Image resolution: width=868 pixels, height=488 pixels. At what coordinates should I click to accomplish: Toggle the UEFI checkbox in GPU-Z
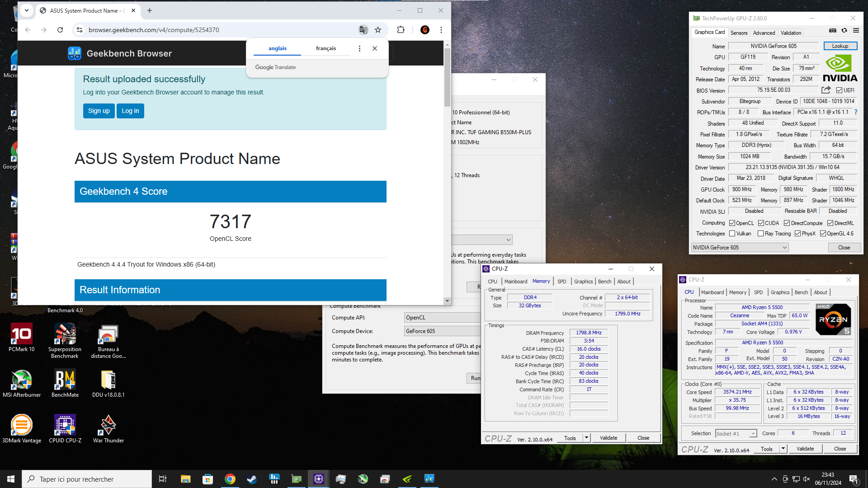pyautogui.click(x=840, y=90)
